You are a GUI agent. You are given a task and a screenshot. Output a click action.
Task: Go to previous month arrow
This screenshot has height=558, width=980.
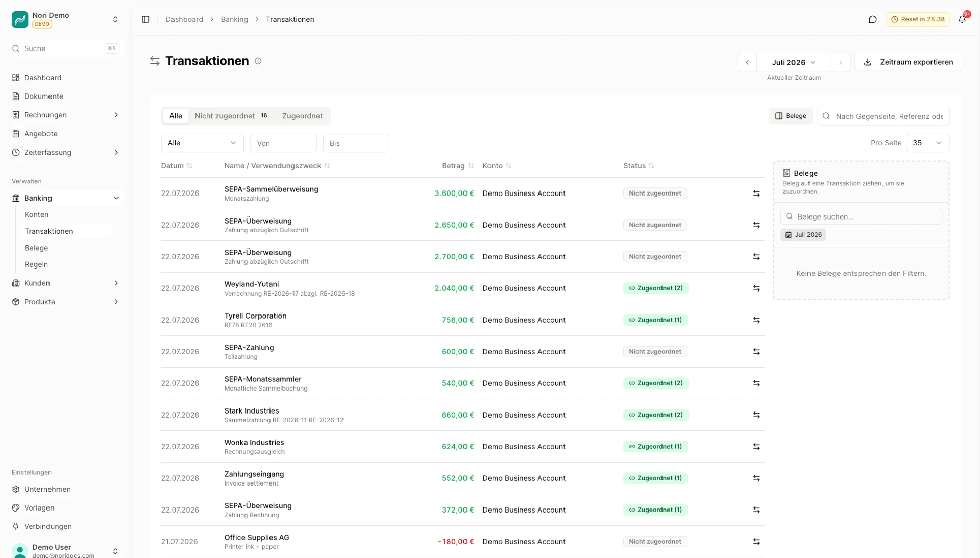tap(747, 62)
